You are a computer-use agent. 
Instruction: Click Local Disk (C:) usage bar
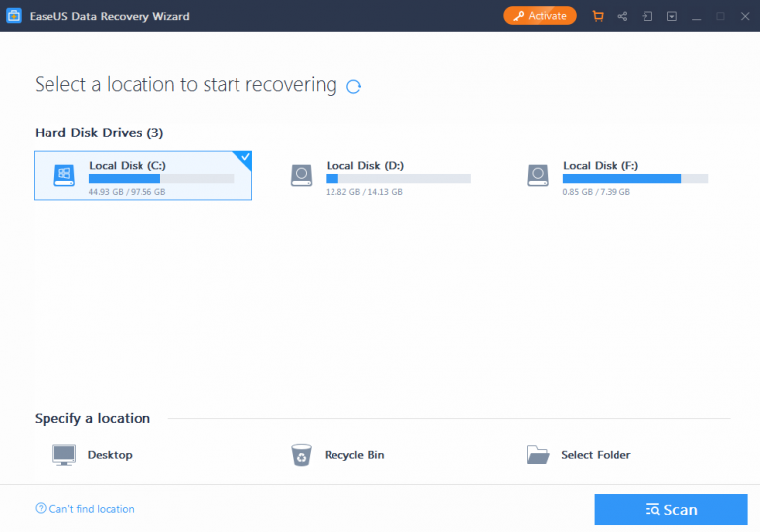click(160, 179)
